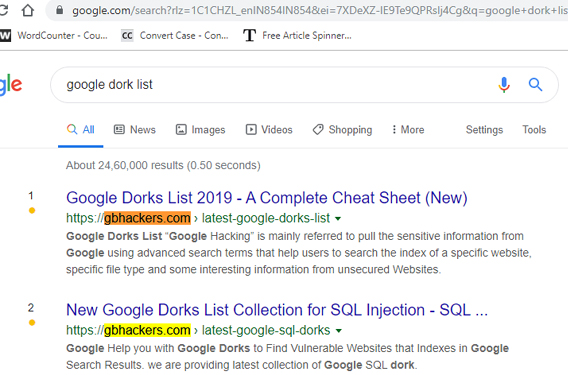Screen dimensions: 568x375
Task: Switch to the News tab
Action: [x=135, y=130]
